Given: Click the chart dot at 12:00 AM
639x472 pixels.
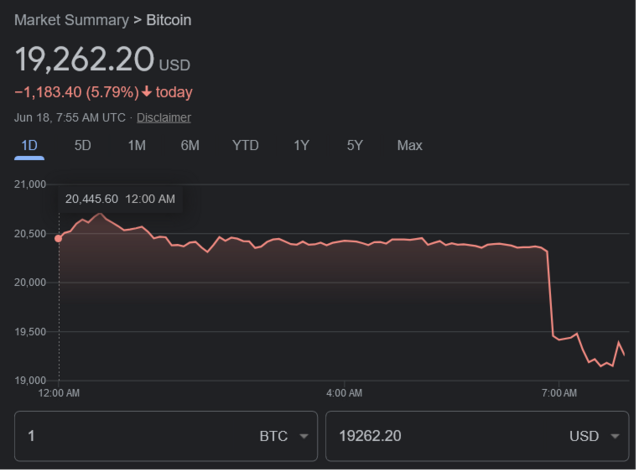Looking at the screenshot, I should [58, 239].
